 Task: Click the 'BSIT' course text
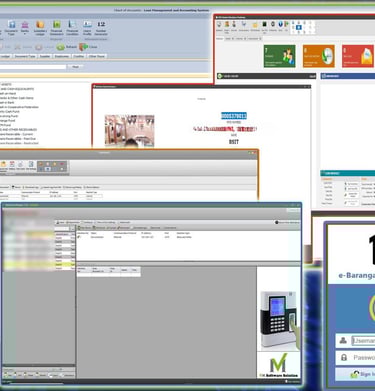tap(234, 142)
